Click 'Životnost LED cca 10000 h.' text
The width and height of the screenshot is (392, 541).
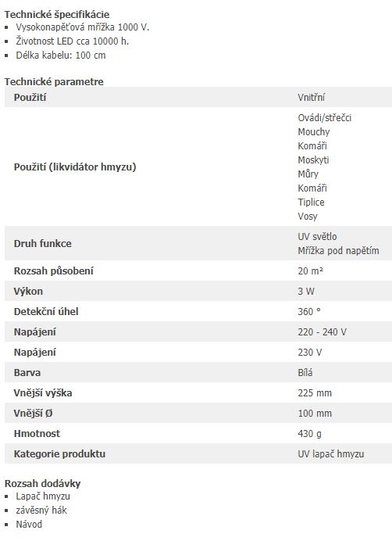pyautogui.click(x=72, y=41)
